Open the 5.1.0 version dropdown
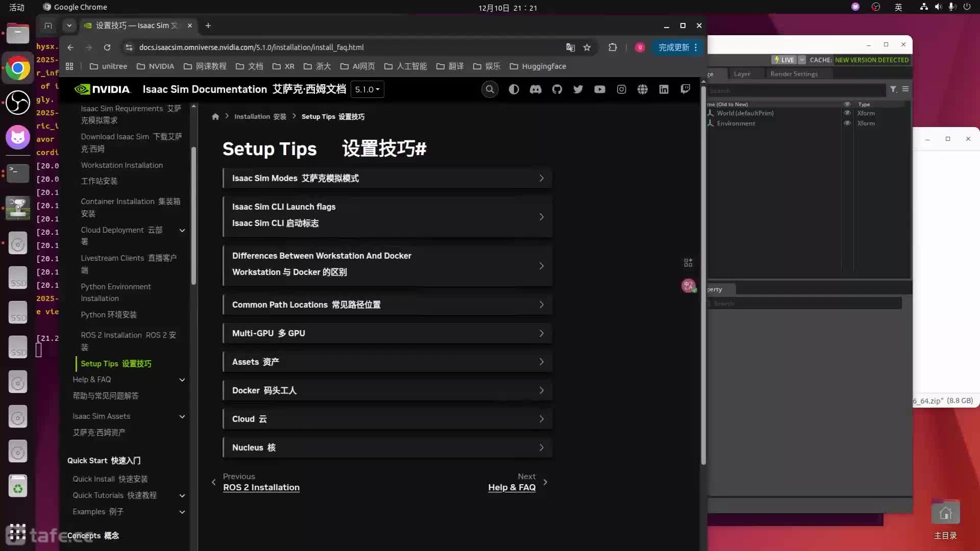Viewport: 980px width, 551px height. (x=367, y=89)
